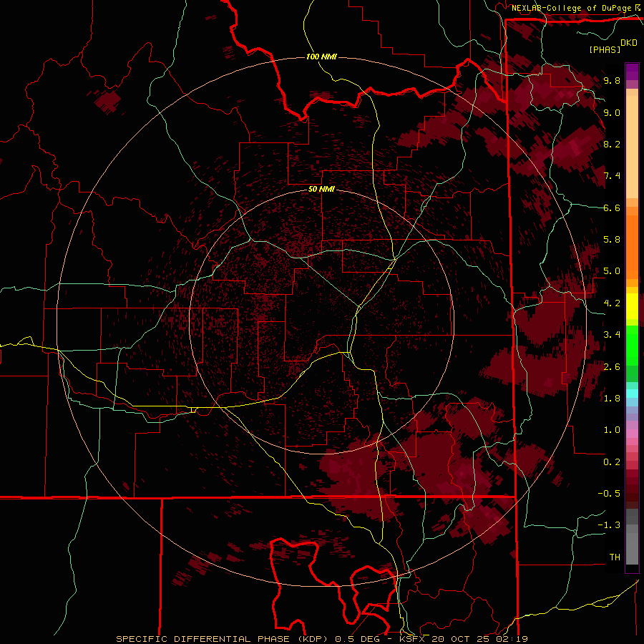Click the 9.8 scale value
Screen dimensions: 644x644
(612, 81)
